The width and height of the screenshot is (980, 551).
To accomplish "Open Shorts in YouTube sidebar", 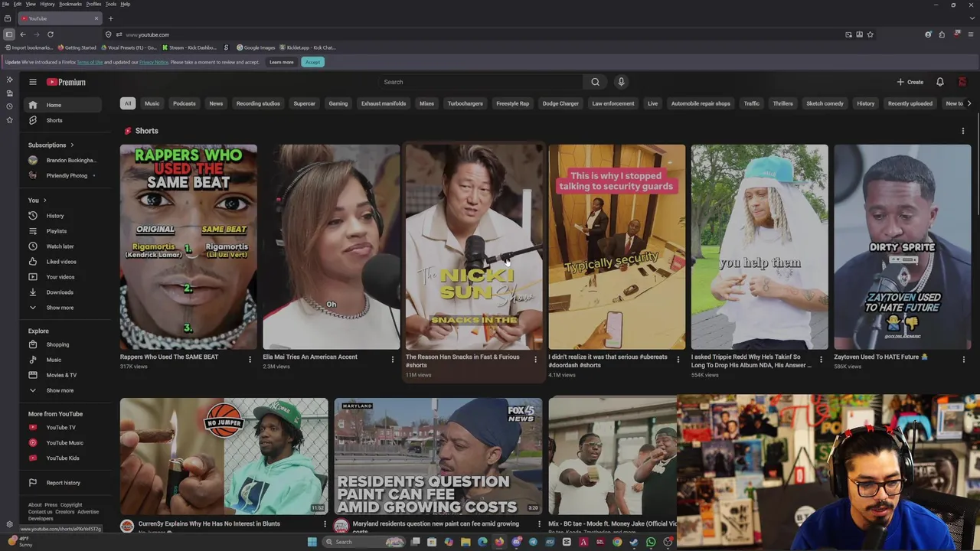I will tap(64, 120).
